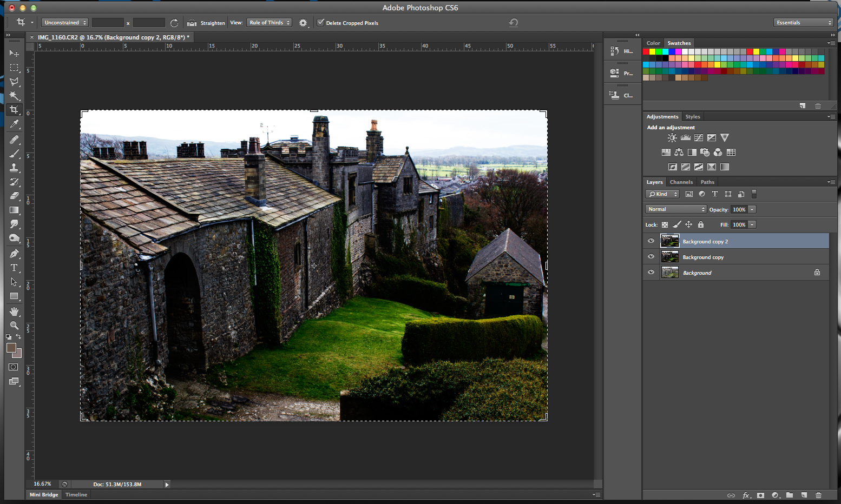This screenshot has width=841, height=504.
Task: Select the Horizontal Type tool
Action: coord(14,267)
